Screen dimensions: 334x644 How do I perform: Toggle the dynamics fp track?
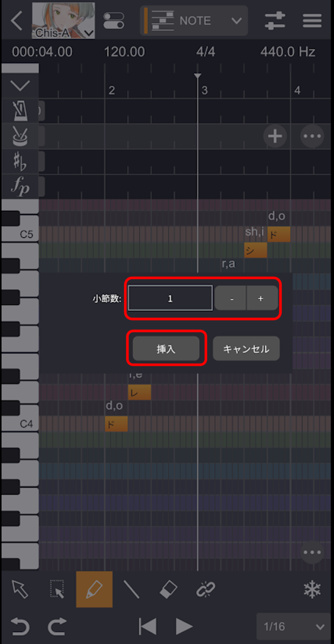(20, 187)
